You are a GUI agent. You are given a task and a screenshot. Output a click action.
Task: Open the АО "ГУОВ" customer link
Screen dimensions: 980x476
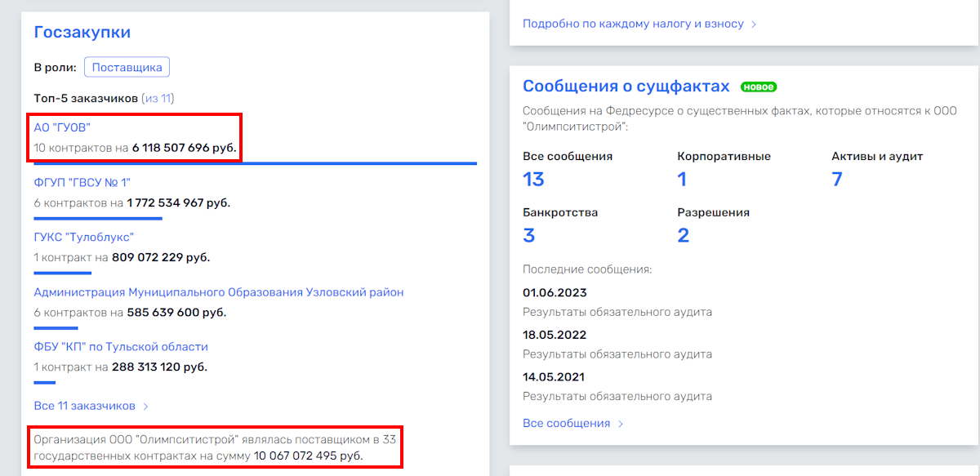pos(62,127)
